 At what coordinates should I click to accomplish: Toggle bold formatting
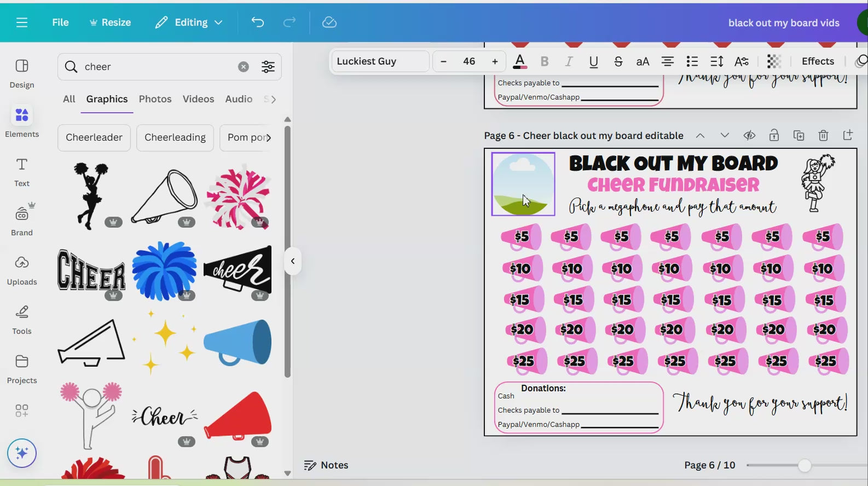tap(544, 61)
